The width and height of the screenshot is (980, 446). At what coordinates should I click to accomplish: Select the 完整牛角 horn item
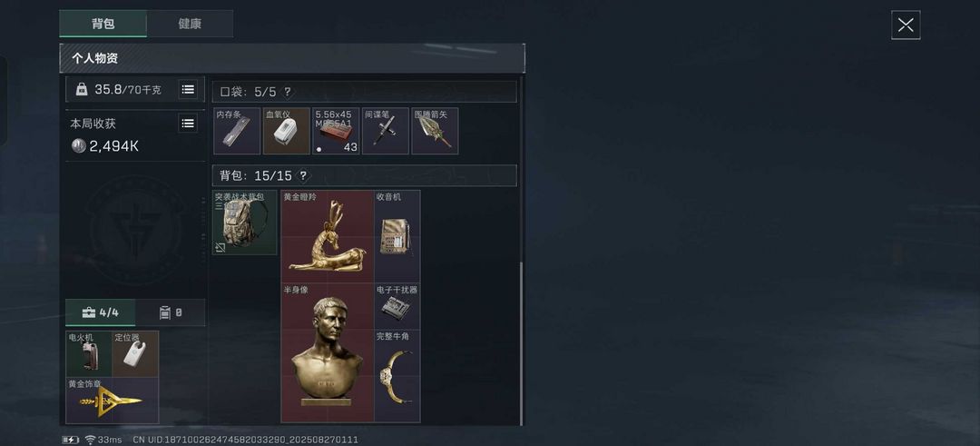(x=397, y=376)
